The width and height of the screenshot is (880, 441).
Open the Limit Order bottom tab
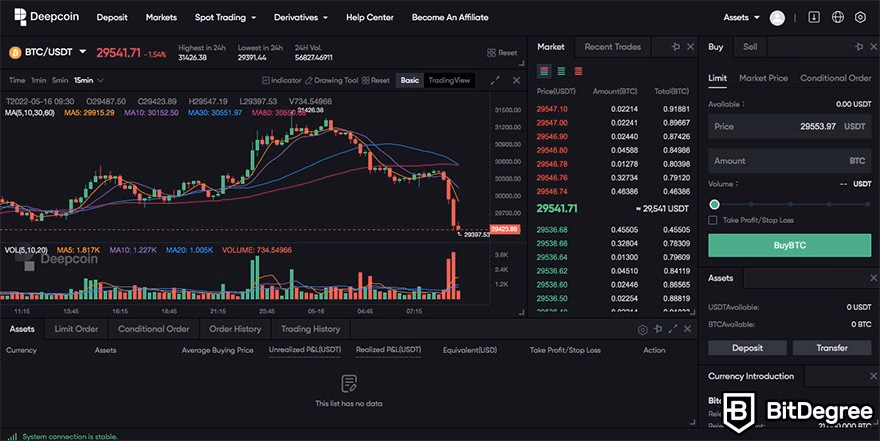pyautogui.click(x=76, y=329)
